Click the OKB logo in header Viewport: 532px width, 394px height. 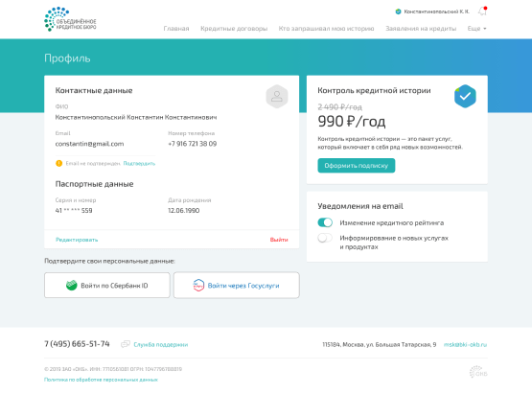(70, 19)
